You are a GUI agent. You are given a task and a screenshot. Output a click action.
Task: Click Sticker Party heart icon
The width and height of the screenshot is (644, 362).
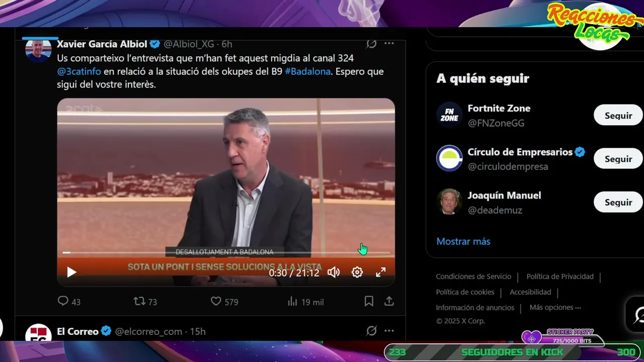click(531, 338)
